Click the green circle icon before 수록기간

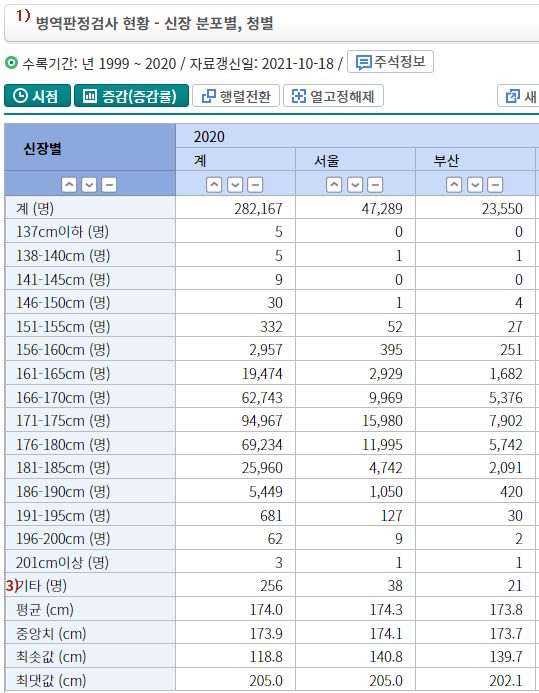11,63
